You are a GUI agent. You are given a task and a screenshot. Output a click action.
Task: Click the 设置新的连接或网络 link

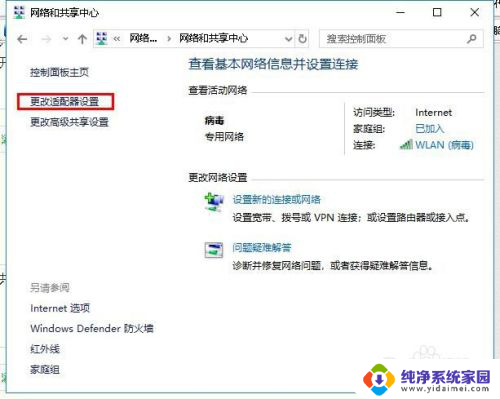point(277,200)
